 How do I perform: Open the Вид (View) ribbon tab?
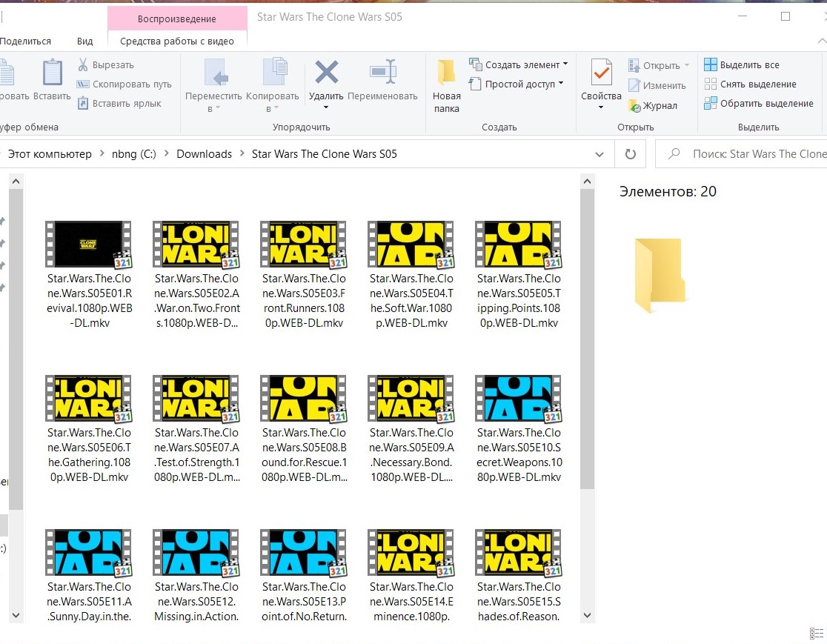click(85, 42)
